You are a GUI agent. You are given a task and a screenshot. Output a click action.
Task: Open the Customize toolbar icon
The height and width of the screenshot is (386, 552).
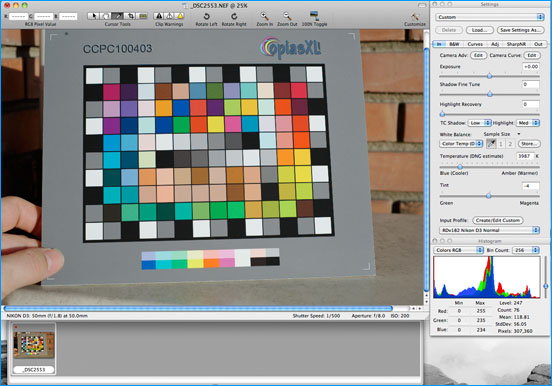coord(415,16)
